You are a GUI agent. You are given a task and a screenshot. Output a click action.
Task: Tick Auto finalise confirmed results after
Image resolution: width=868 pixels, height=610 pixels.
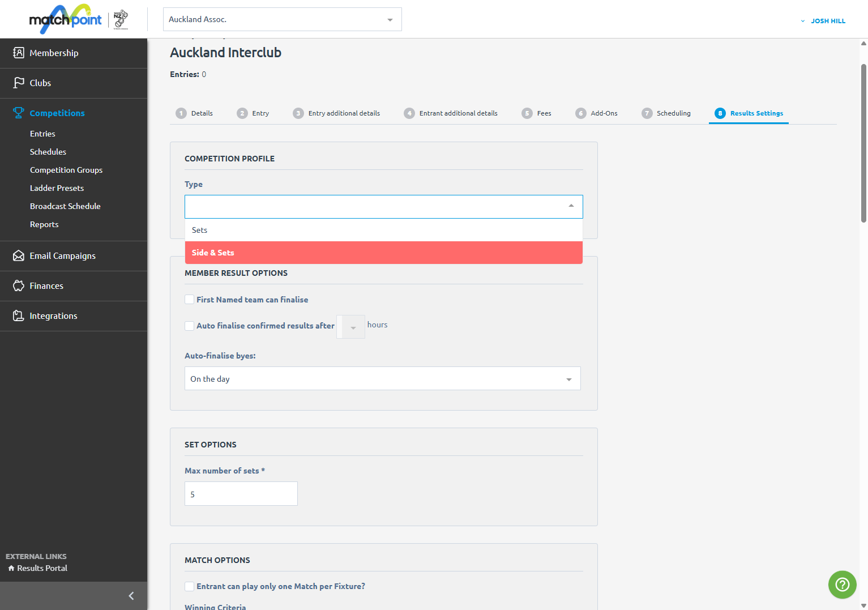tap(190, 326)
